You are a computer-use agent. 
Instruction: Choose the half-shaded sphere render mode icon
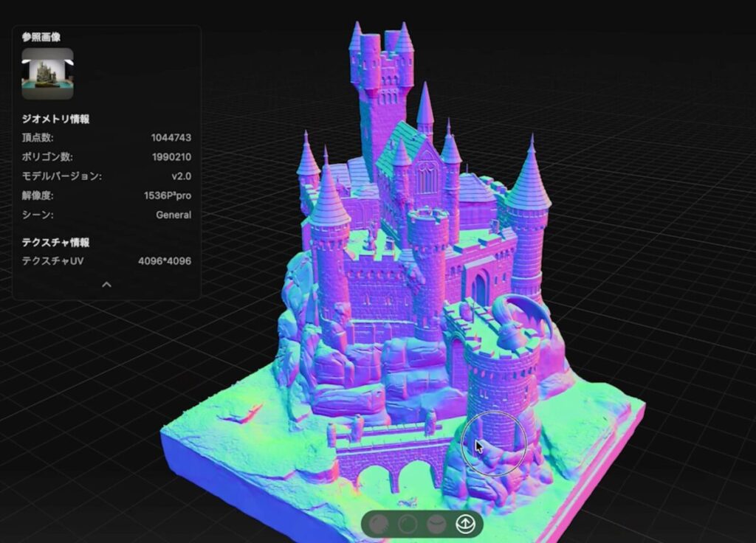[436, 525]
